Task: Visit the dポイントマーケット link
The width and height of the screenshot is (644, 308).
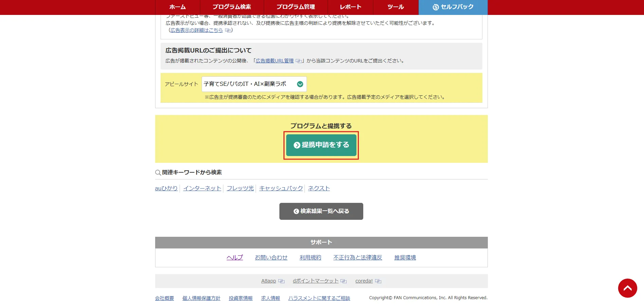Action: (x=316, y=281)
